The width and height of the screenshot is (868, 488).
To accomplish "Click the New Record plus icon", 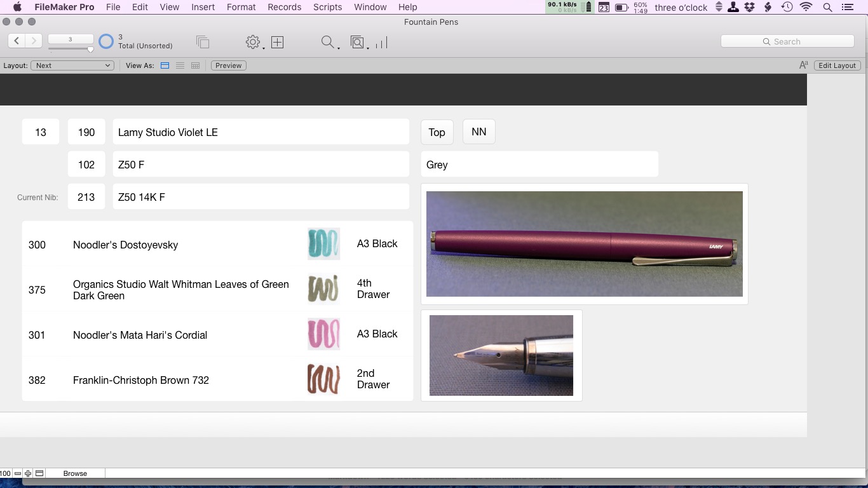I will (277, 42).
